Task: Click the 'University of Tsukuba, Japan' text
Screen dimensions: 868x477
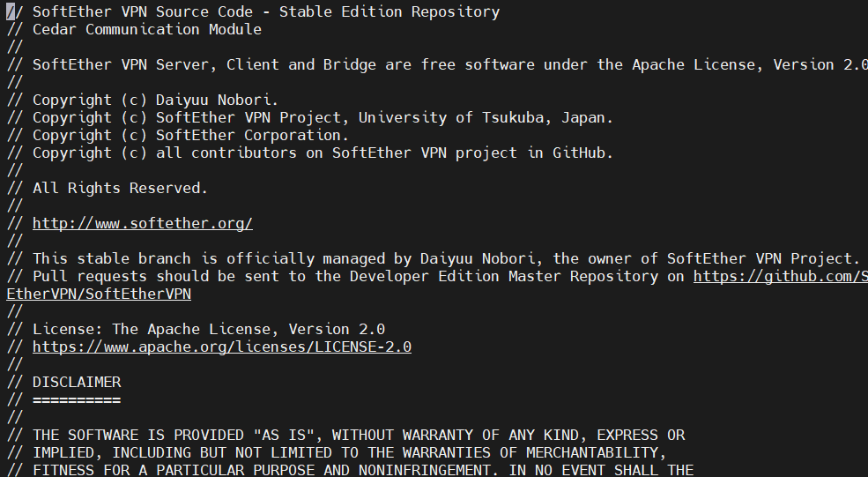Action: tap(486, 117)
